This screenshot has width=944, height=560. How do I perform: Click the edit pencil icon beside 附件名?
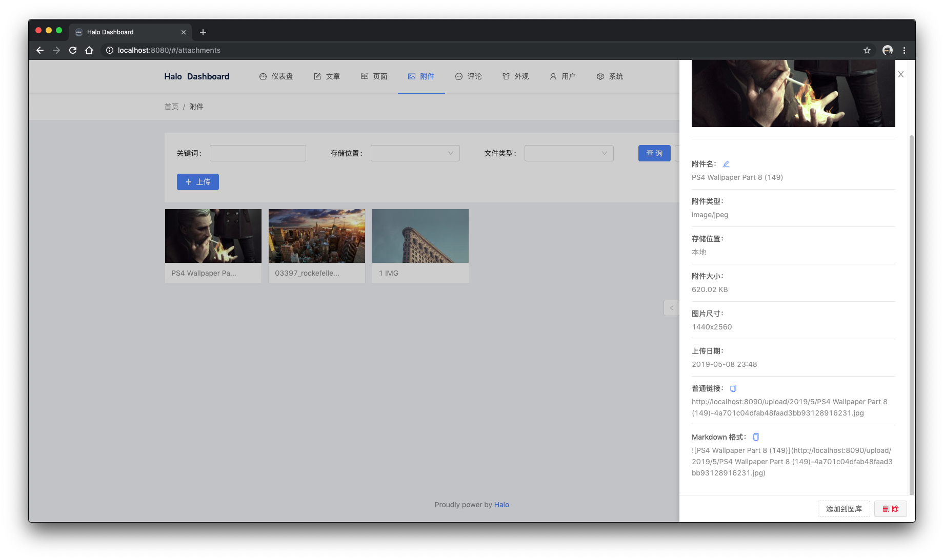coord(726,164)
